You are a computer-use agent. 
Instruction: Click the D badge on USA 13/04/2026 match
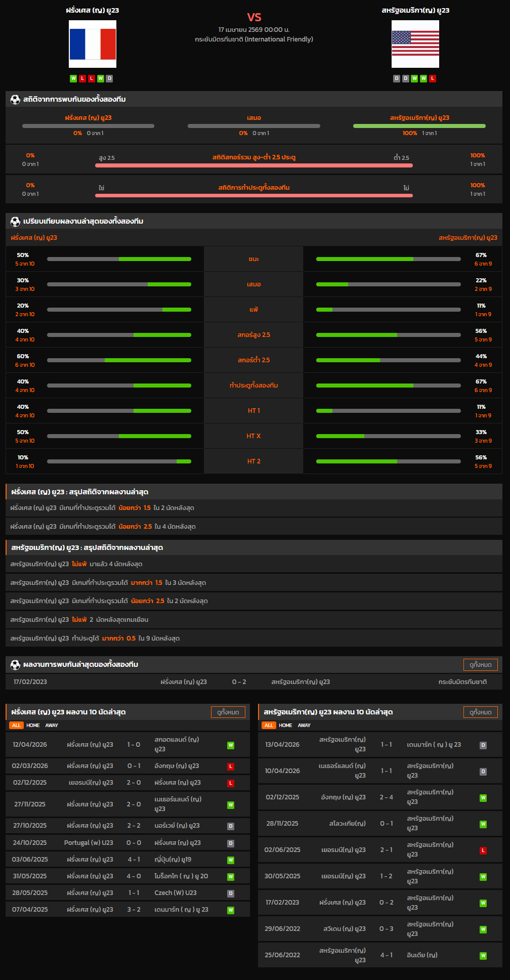pos(483,745)
